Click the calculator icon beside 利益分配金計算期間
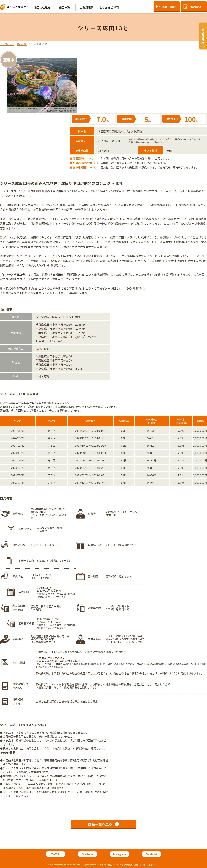The image size is (207, 868). tap(5, 608)
